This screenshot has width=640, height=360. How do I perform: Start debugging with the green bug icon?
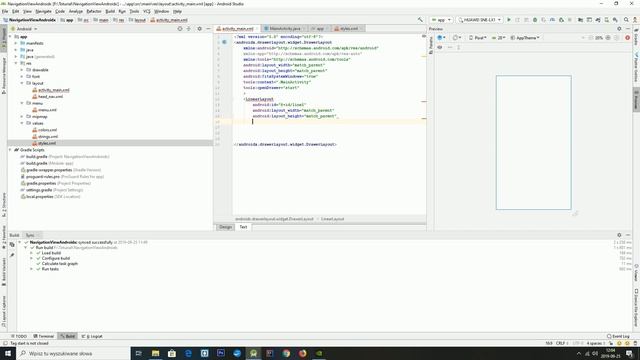click(x=535, y=20)
